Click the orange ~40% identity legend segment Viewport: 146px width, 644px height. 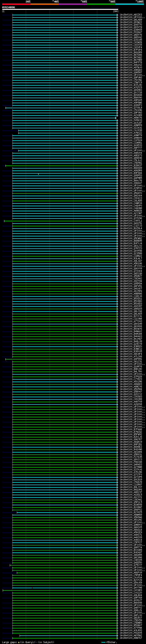[45, 4]
